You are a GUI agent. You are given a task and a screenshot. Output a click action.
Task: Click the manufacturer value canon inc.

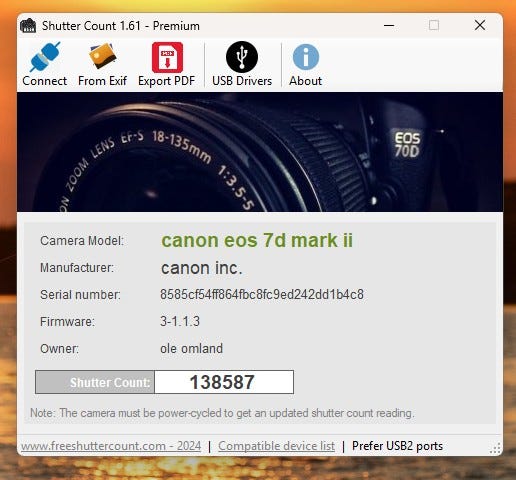[201, 268]
